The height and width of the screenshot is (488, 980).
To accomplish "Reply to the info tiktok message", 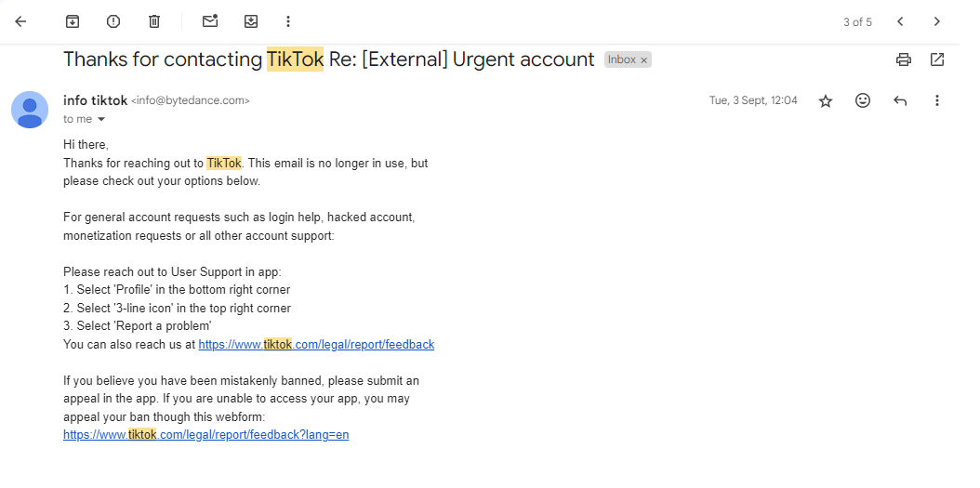I will point(900,100).
